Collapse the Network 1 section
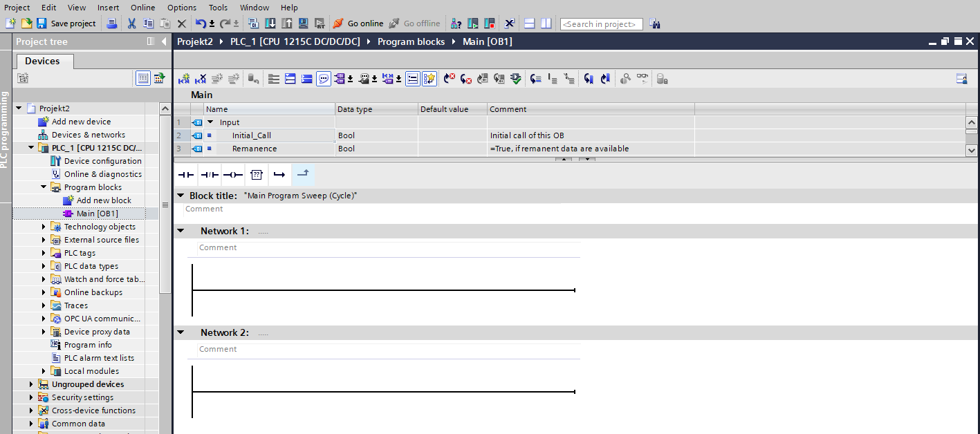This screenshot has width=980, height=434. point(181,231)
